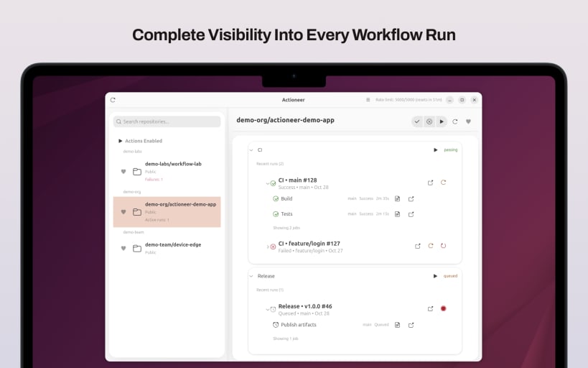This screenshot has width=588, height=368.
Task: Toggle favorite heart for demo-org/actioneer-demo-app in the sidebar
Action: [x=123, y=212]
